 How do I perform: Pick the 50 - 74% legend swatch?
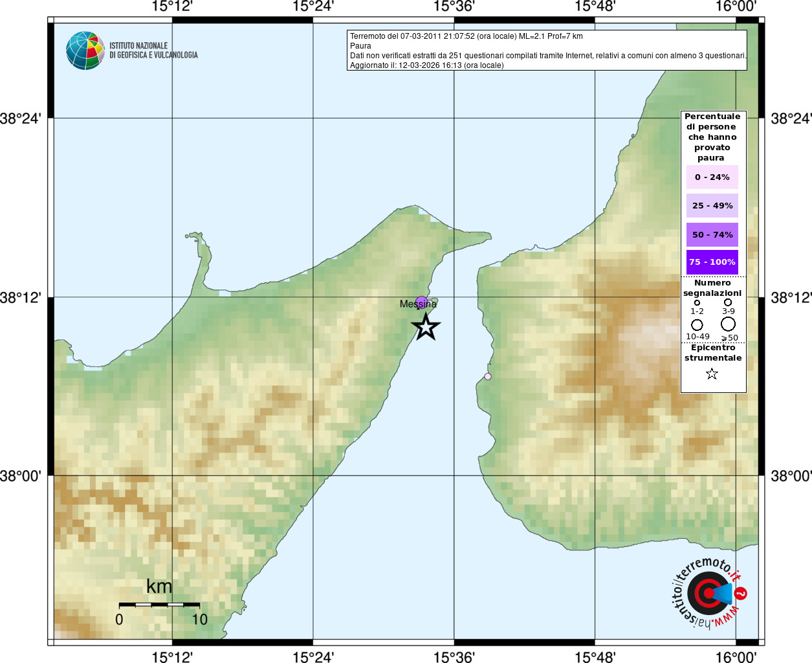click(x=712, y=234)
